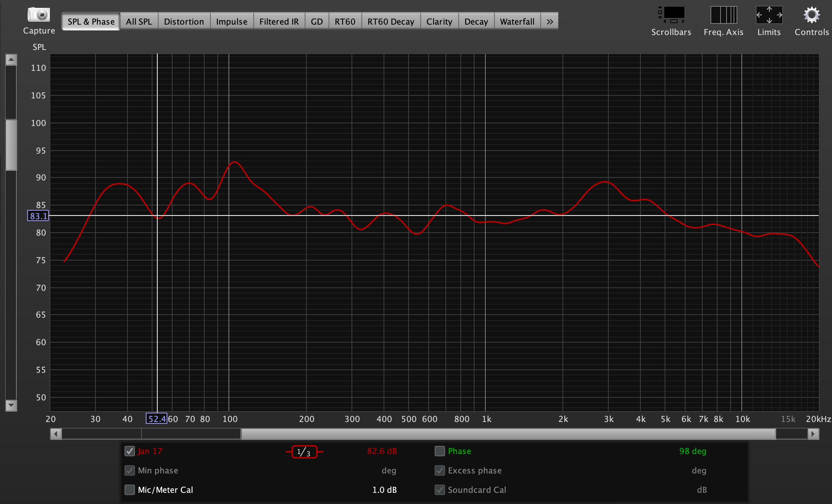Image resolution: width=832 pixels, height=504 pixels.
Task: Expand more graph tabs with chevron
Action: (x=550, y=22)
